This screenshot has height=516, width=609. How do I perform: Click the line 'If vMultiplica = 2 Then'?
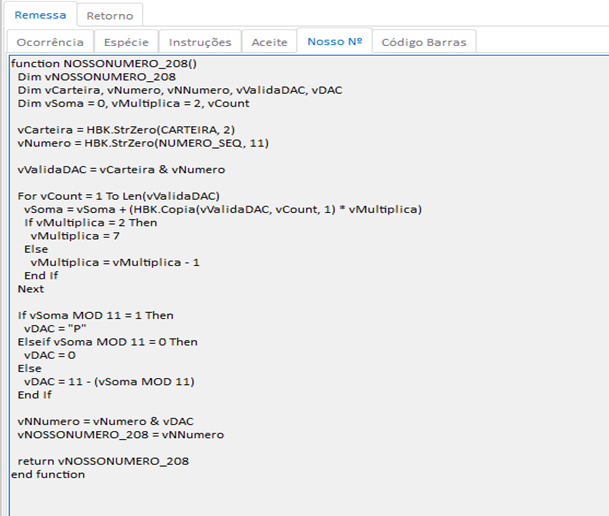pos(90,222)
